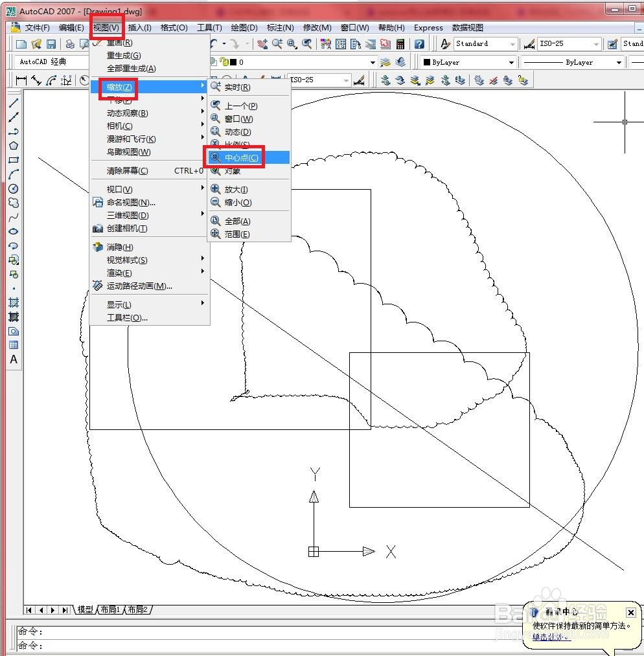
Task: Click the Zoom realtime toolbar icon
Action: [x=277, y=44]
